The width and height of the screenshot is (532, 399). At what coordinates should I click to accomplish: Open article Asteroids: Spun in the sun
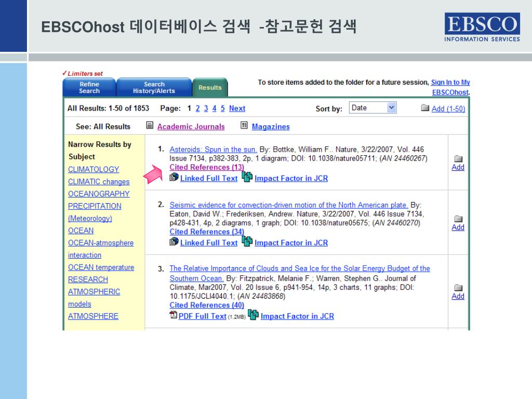click(213, 149)
